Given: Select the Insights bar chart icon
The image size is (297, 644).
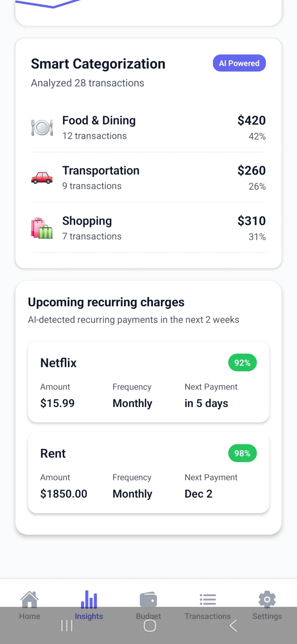Looking at the screenshot, I should tap(89, 600).
